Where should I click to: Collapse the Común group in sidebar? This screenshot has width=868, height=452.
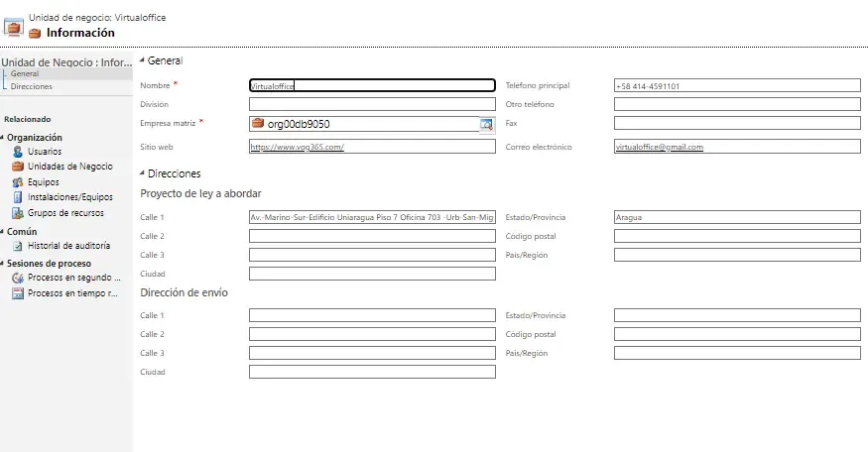pyautogui.click(x=3, y=232)
